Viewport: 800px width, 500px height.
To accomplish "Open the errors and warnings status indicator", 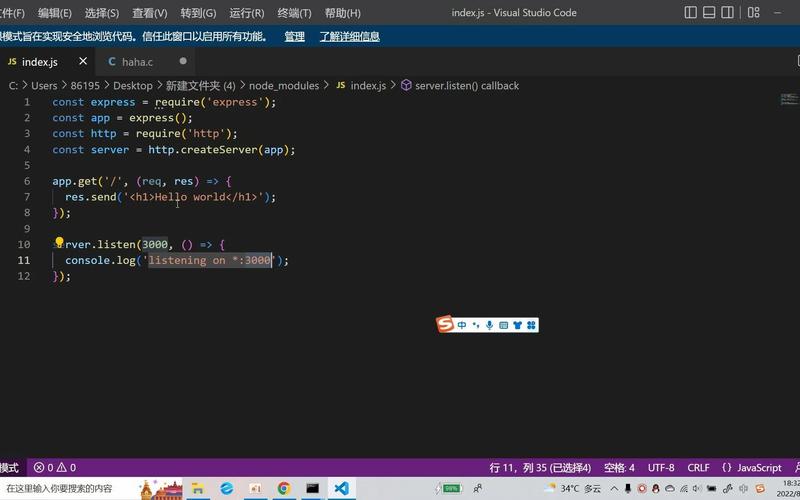I will [x=55, y=467].
